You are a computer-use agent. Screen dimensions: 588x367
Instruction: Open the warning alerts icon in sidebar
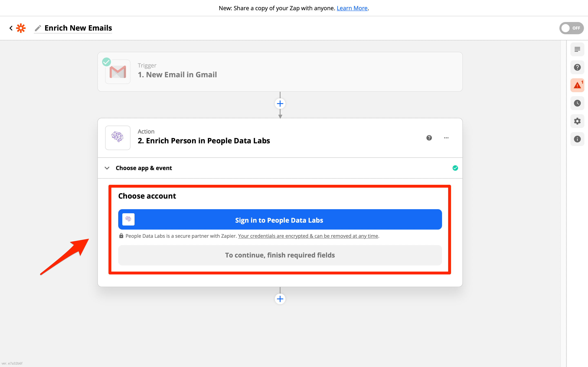pos(577,85)
